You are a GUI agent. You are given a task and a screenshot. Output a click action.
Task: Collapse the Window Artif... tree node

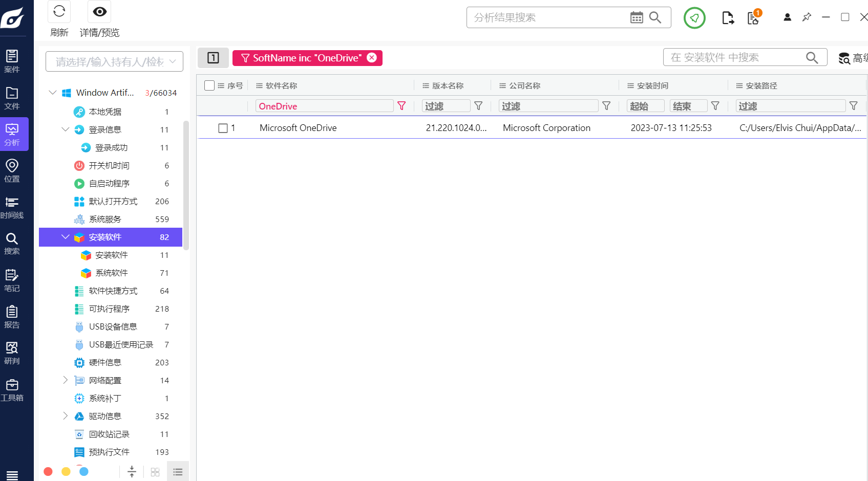[x=52, y=93]
